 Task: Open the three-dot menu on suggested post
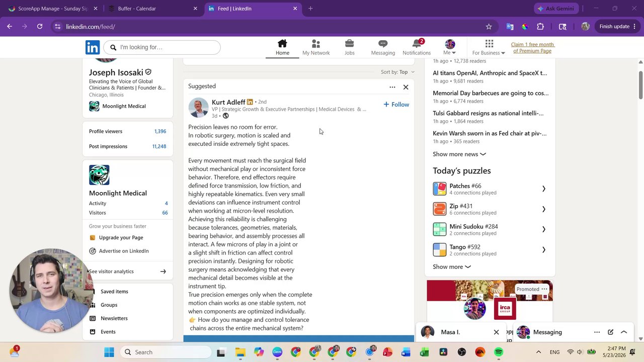392,87
